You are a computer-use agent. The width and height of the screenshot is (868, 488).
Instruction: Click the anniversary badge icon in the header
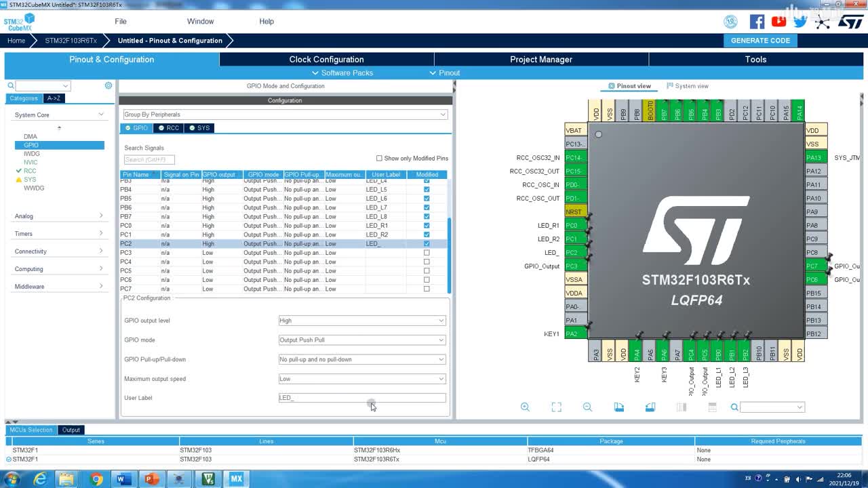click(x=730, y=22)
